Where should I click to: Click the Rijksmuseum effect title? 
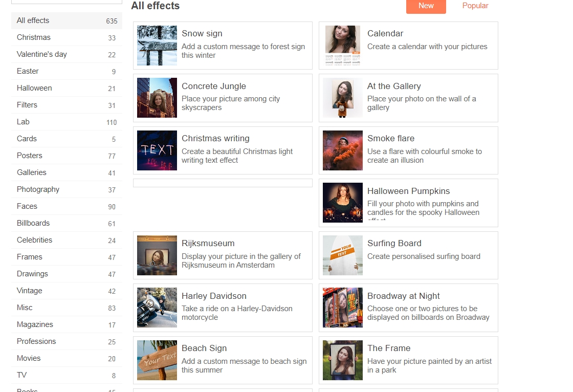208,244
